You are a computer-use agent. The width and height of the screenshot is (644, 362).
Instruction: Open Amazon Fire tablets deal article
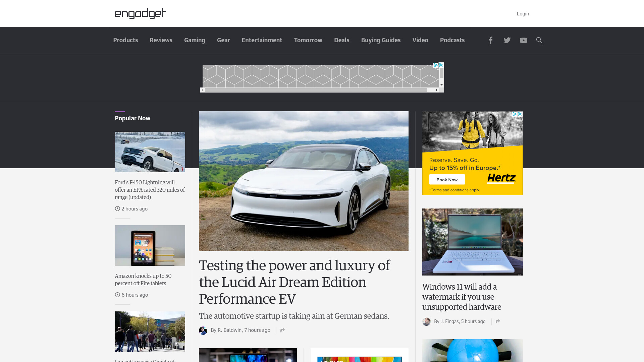point(143,280)
